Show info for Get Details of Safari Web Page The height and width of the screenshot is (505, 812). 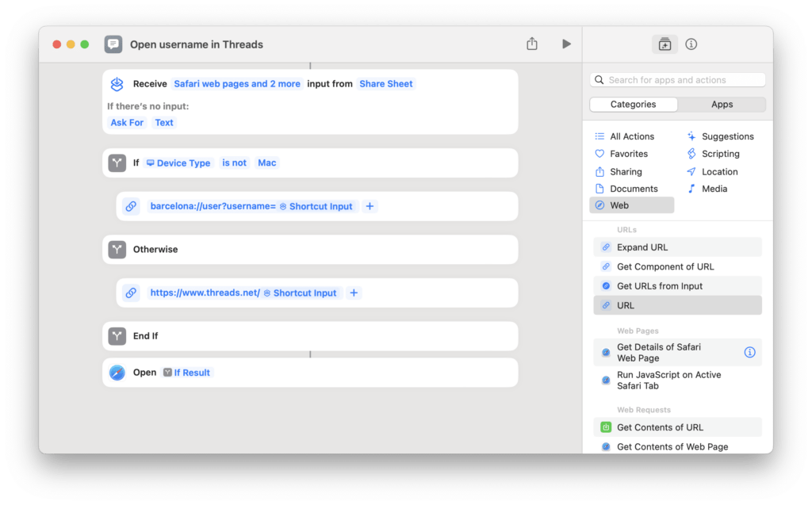[x=749, y=352]
